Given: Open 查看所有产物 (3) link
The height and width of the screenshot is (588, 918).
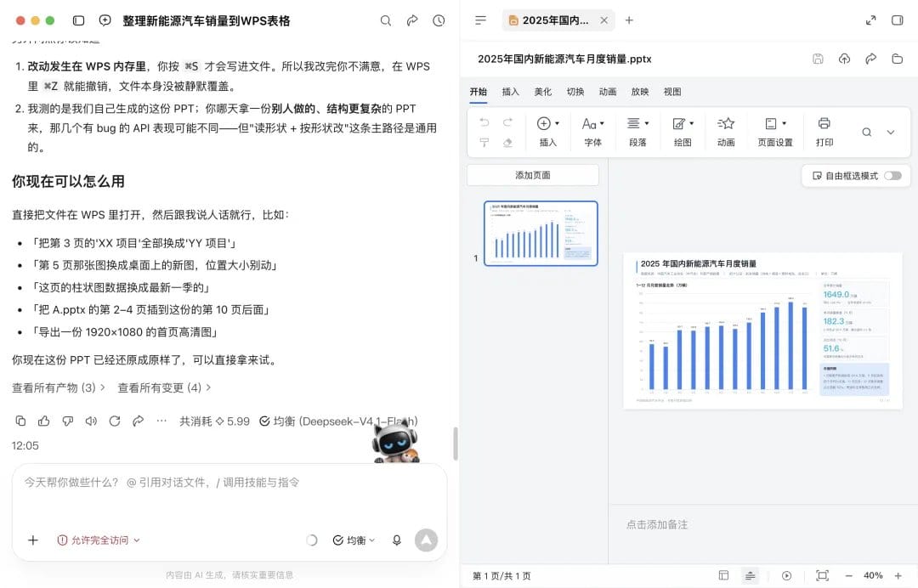Looking at the screenshot, I should point(59,387).
